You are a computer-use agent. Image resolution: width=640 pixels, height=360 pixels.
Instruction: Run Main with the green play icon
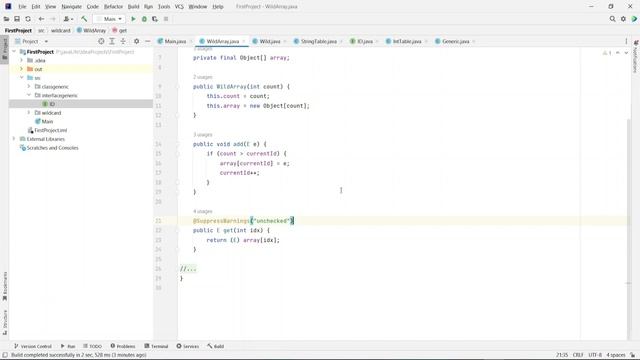point(133,19)
